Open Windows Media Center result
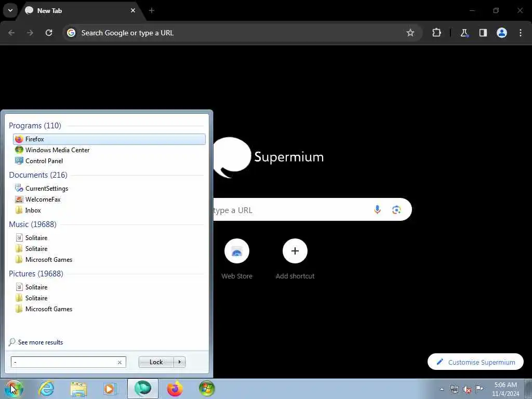The image size is (532, 399). point(109,150)
